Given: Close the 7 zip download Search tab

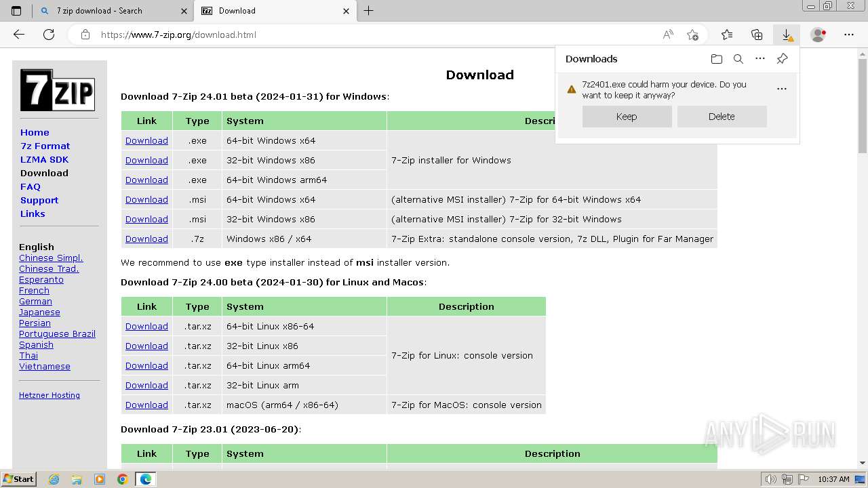Looking at the screenshot, I should (184, 11).
